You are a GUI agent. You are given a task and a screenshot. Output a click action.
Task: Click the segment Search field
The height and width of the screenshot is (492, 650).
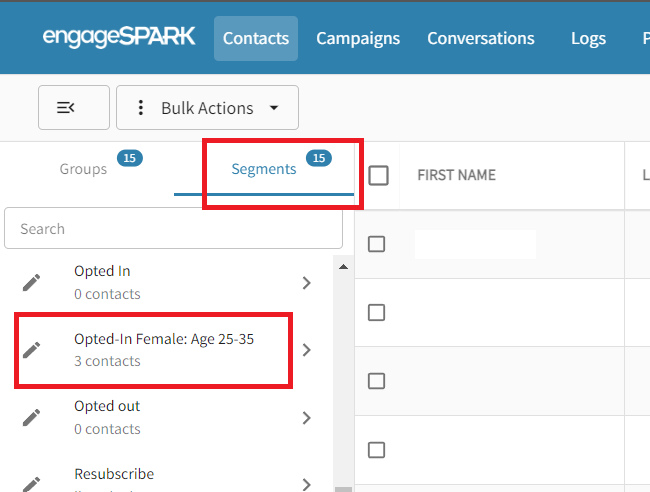[x=173, y=229]
